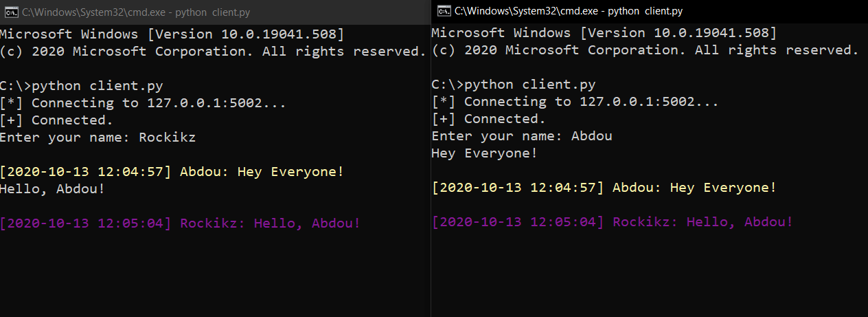Click the Microsoft Corporation copyright line in Abdou's terminal
The height and width of the screenshot is (317, 868).
coord(645,50)
